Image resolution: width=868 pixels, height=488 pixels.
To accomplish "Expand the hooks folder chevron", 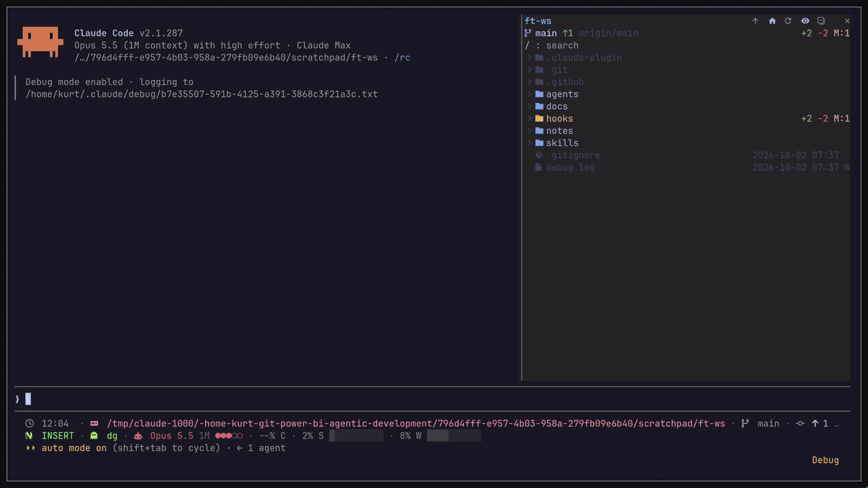I will coord(529,119).
